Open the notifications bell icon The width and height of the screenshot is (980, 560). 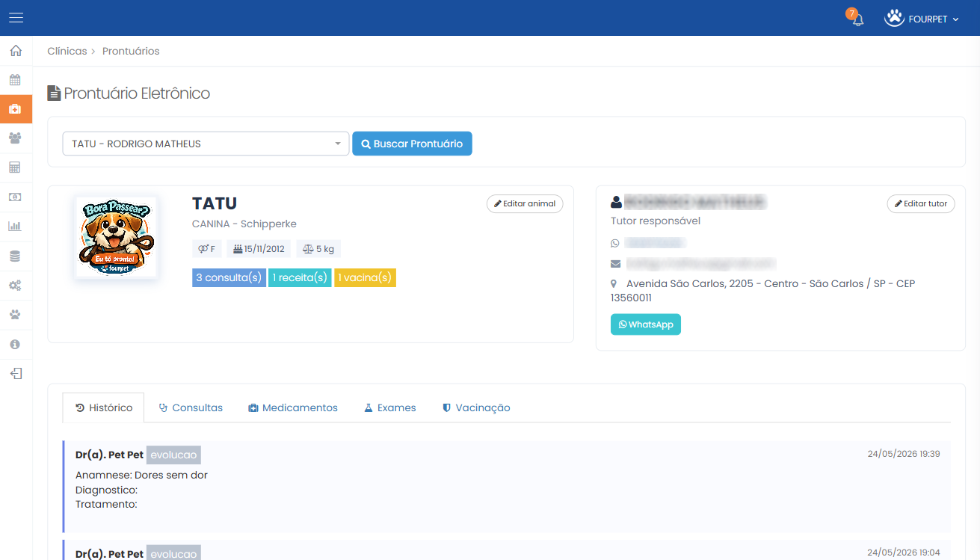(x=857, y=19)
